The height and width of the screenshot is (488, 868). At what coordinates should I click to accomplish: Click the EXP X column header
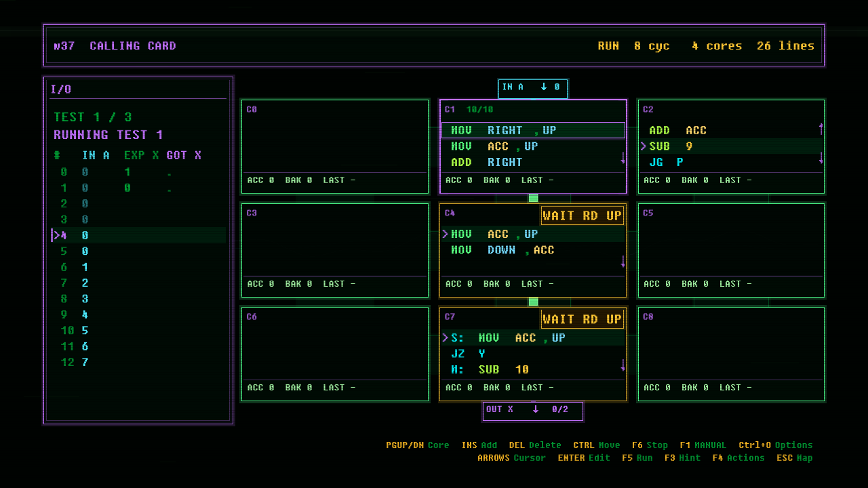[x=142, y=155]
